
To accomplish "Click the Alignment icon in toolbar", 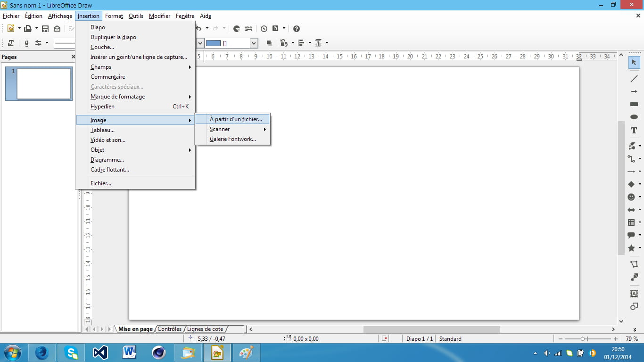I will (x=301, y=43).
